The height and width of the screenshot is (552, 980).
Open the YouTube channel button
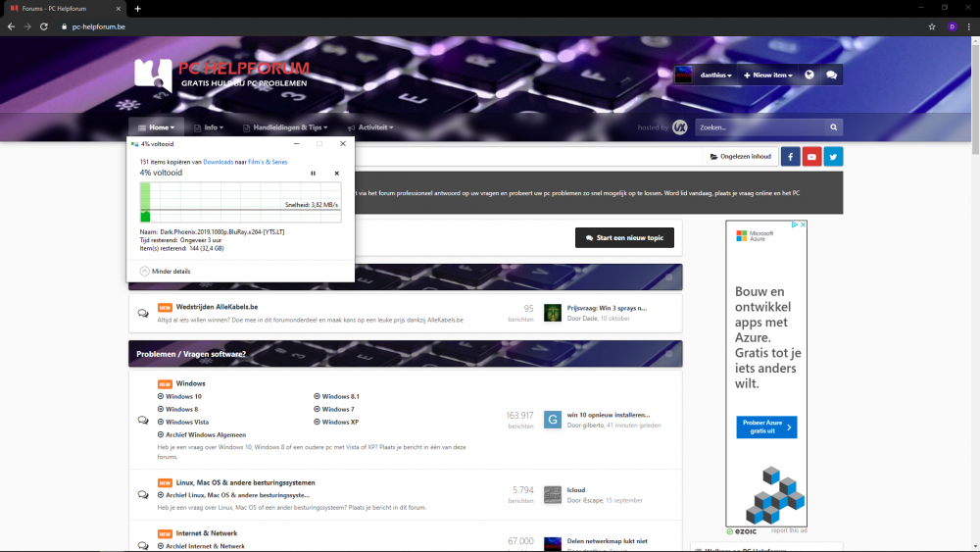pos(811,157)
